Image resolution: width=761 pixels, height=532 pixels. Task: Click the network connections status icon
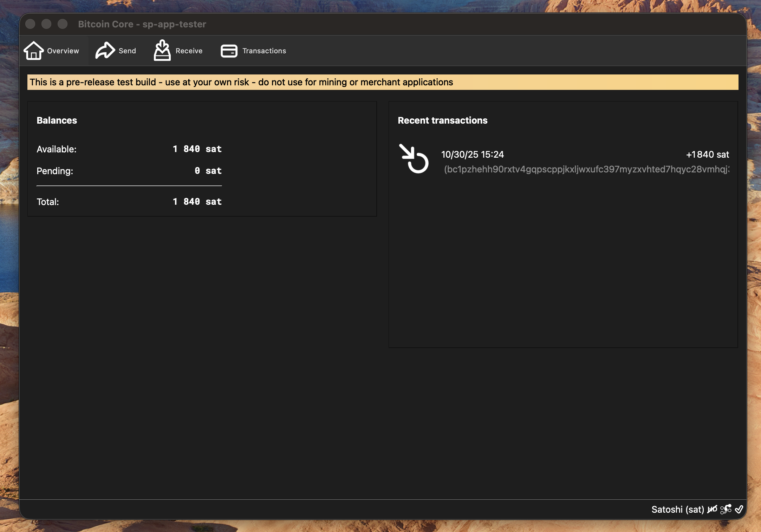[x=726, y=509]
